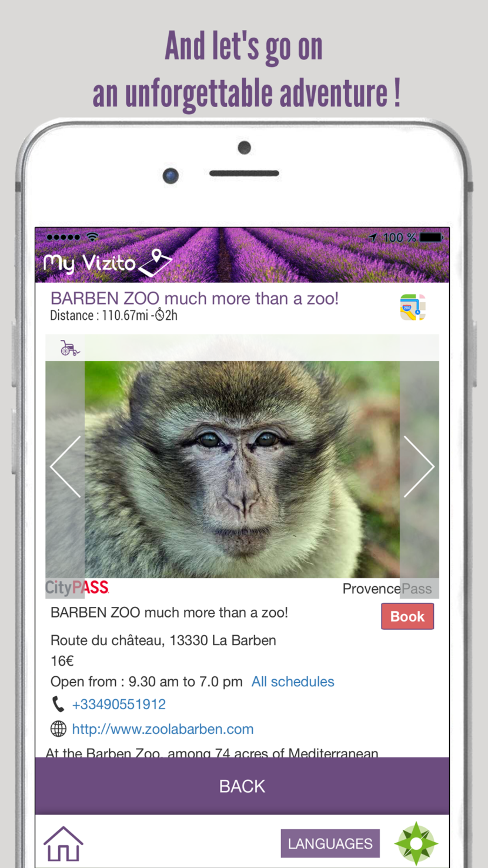Tap the stopwatch travel time icon
This screenshot has width=488, height=868.
coord(159,315)
